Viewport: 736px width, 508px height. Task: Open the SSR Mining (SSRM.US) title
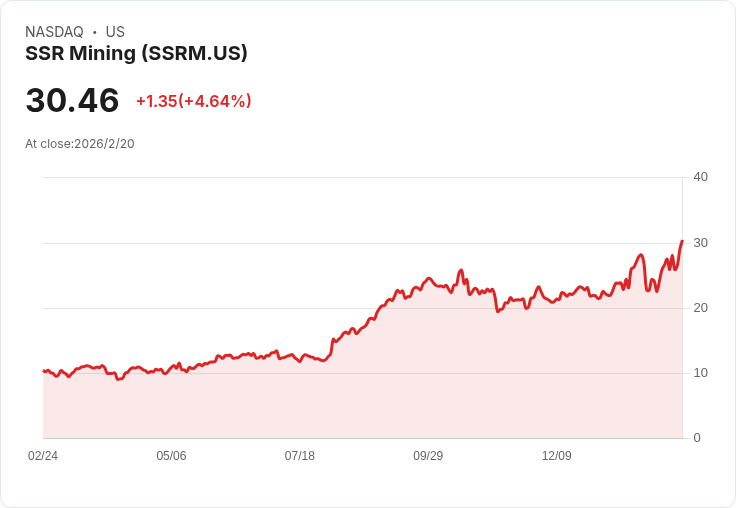tap(136, 54)
